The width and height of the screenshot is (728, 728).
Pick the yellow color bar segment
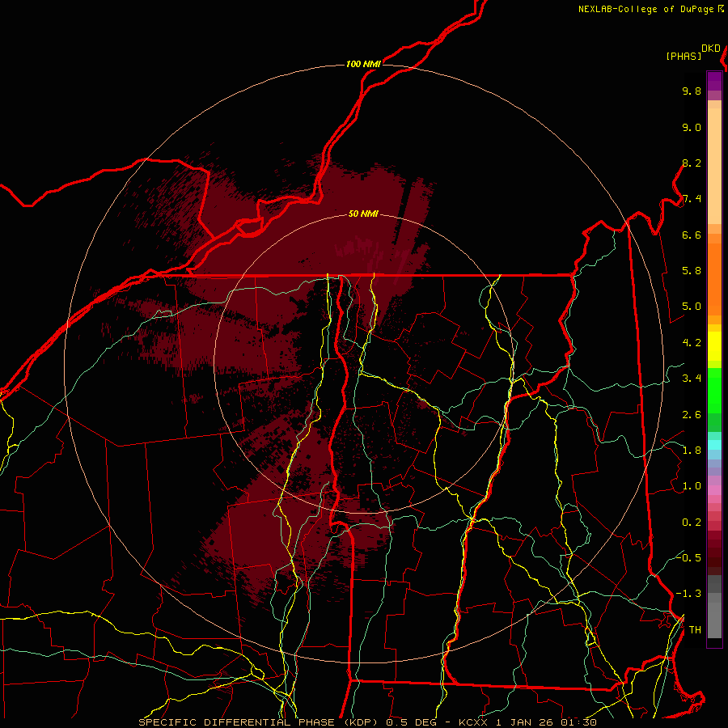714,346
